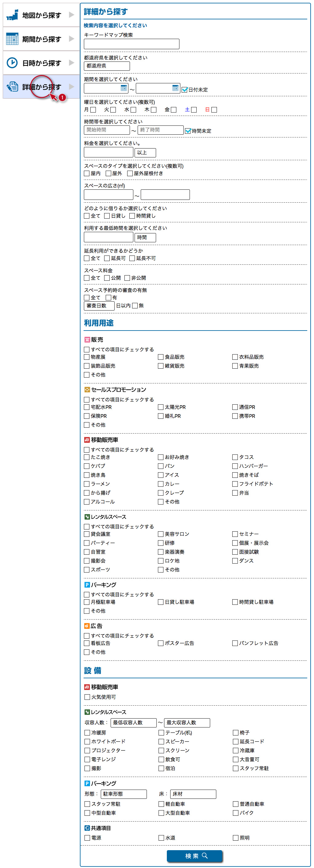Screen dimensions: 314x868
Task: Click the calendar grid icon beside 期間から探す
Action: point(13,39)
